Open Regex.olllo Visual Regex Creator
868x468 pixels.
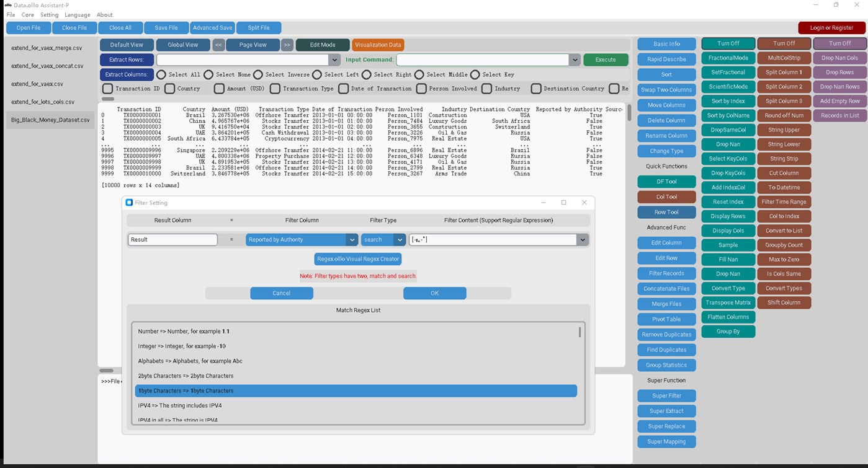coord(358,258)
